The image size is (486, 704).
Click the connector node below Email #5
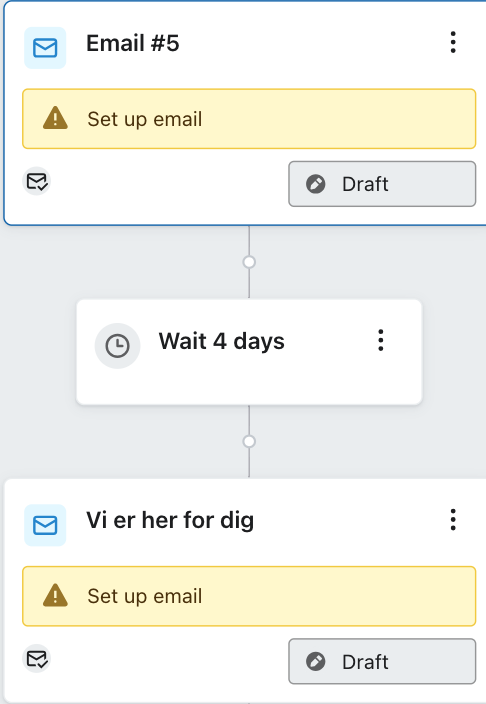pos(249,262)
